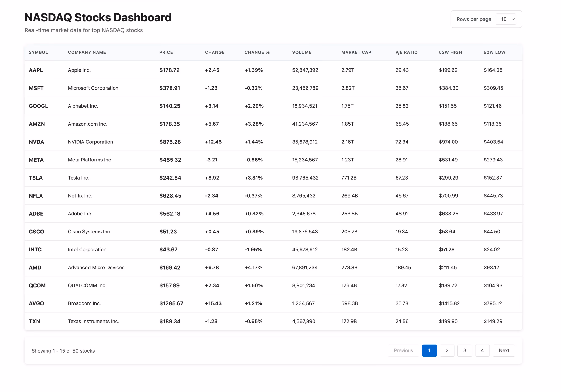
Task: Sort by the COMPANY NAME column header
Action: (x=87, y=52)
